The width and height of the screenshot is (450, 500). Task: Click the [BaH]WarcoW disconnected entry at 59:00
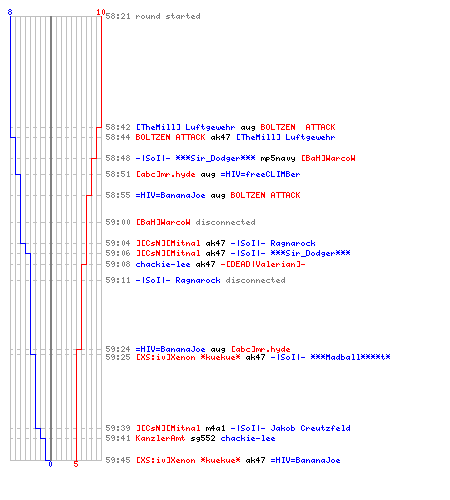(x=195, y=222)
